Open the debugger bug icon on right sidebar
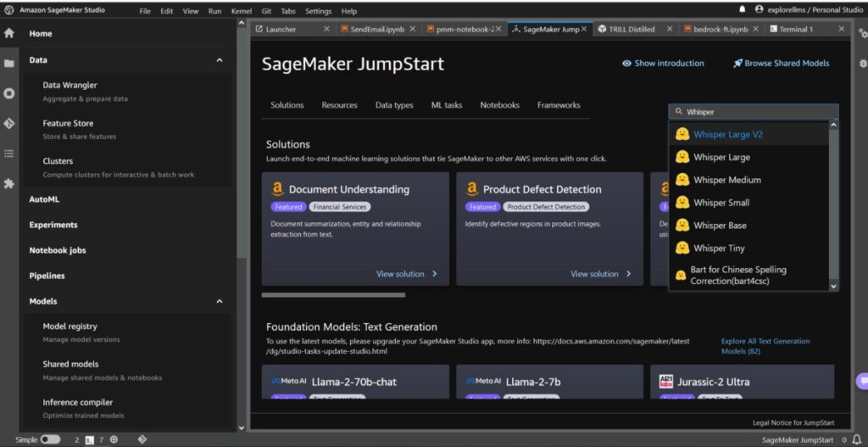Image resolution: width=868 pixels, height=447 pixels. (x=862, y=64)
